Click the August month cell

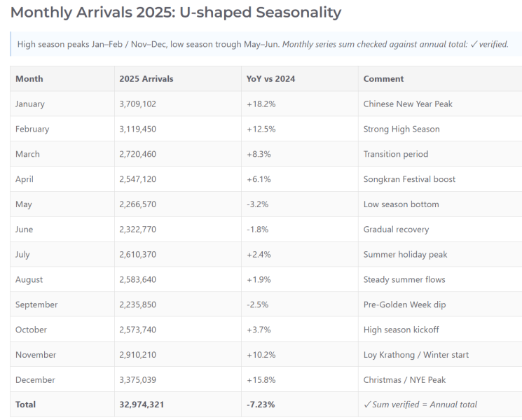[x=62, y=279]
